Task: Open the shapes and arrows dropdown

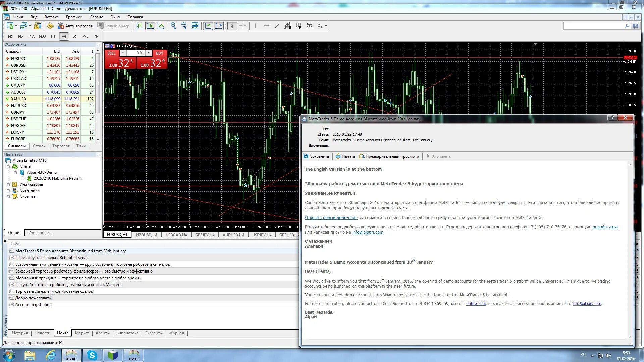Action: coord(326,26)
